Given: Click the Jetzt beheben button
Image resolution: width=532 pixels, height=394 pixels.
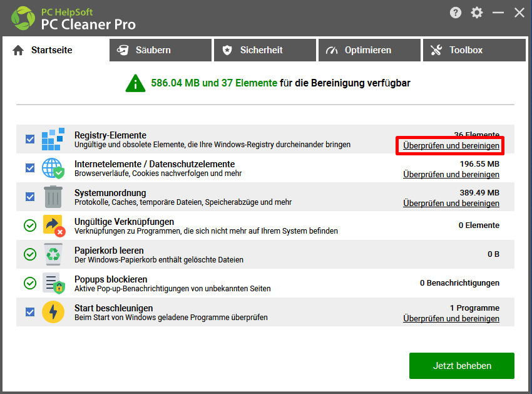Looking at the screenshot, I should [462, 366].
